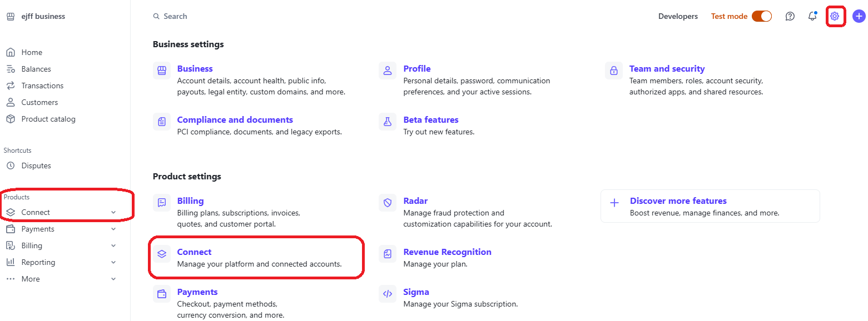Click the Sigma code brackets icon

click(x=388, y=294)
